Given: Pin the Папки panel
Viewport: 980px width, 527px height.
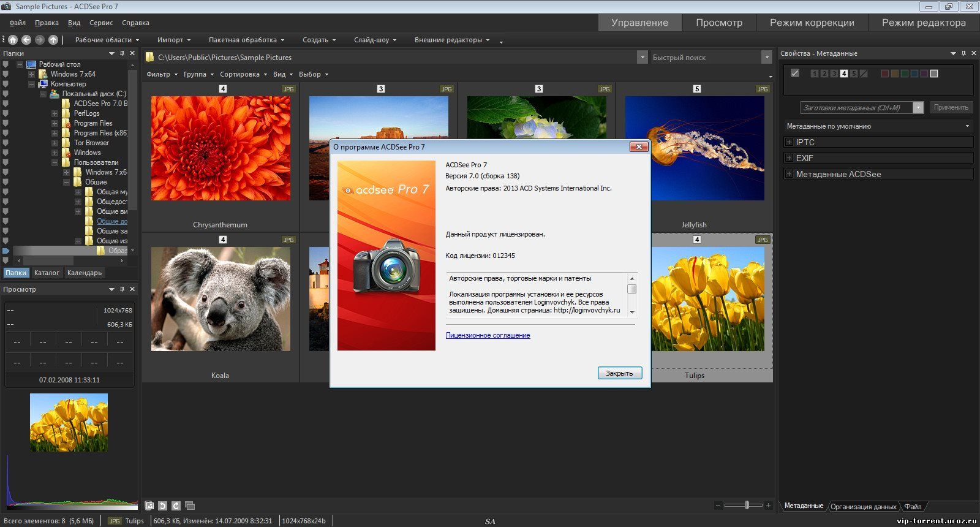Looking at the screenshot, I should point(122,53).
